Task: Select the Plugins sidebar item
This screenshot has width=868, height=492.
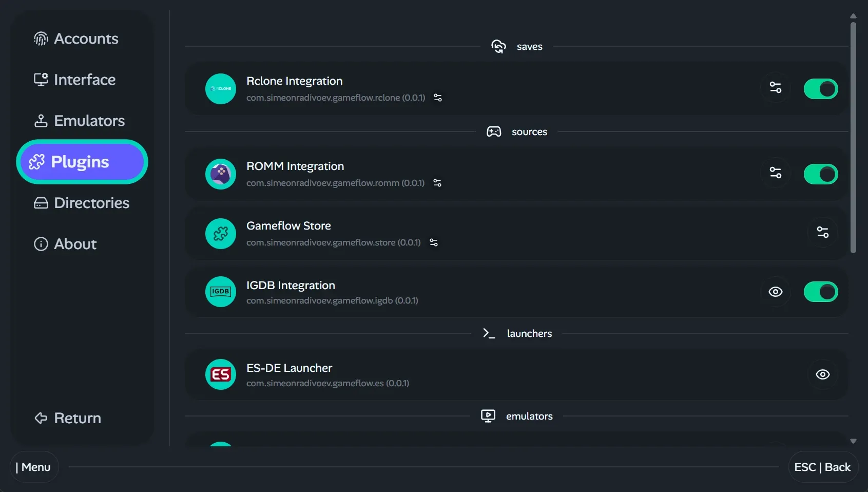Action: pyautogui.click(x=82, y=162)
